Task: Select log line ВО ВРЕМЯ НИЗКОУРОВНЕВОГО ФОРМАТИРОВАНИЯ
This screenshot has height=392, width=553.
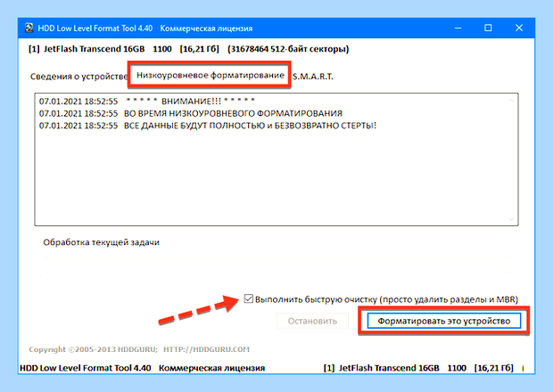Action: tap(191, 113)
